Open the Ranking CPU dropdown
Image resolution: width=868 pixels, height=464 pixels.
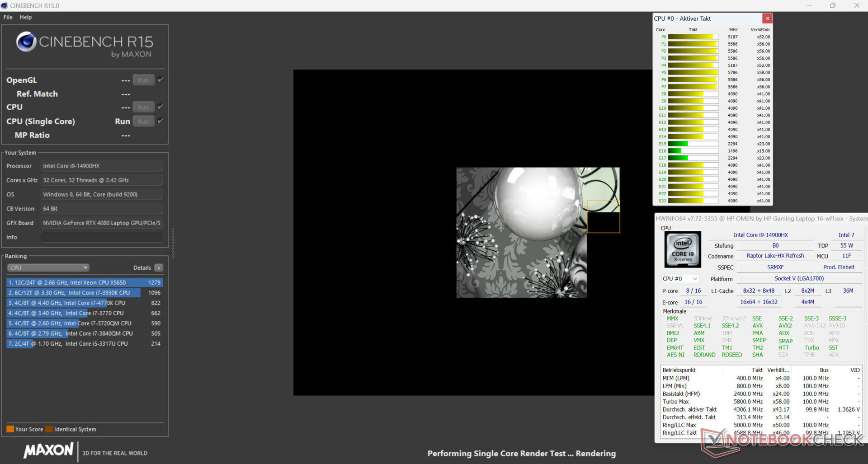(x=48, y=267)
